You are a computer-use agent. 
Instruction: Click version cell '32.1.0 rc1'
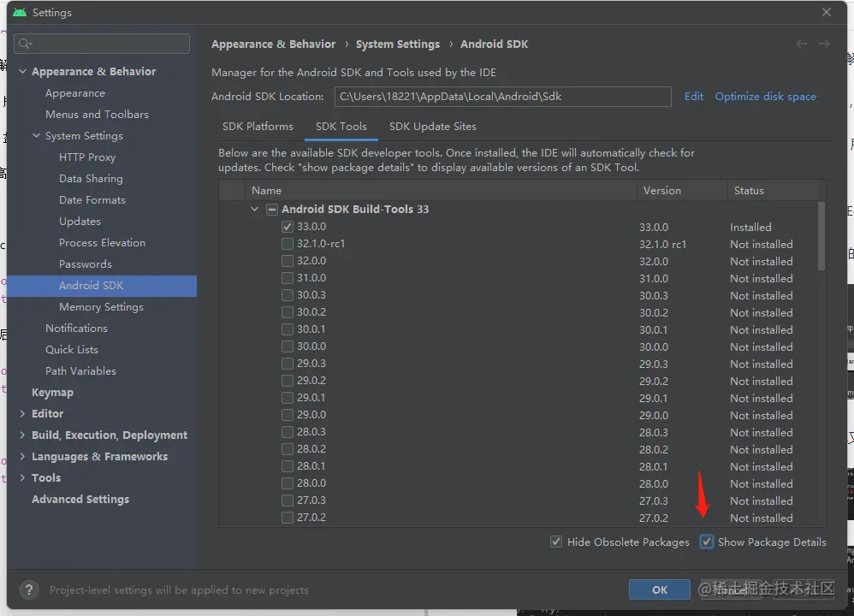[663, 245]
